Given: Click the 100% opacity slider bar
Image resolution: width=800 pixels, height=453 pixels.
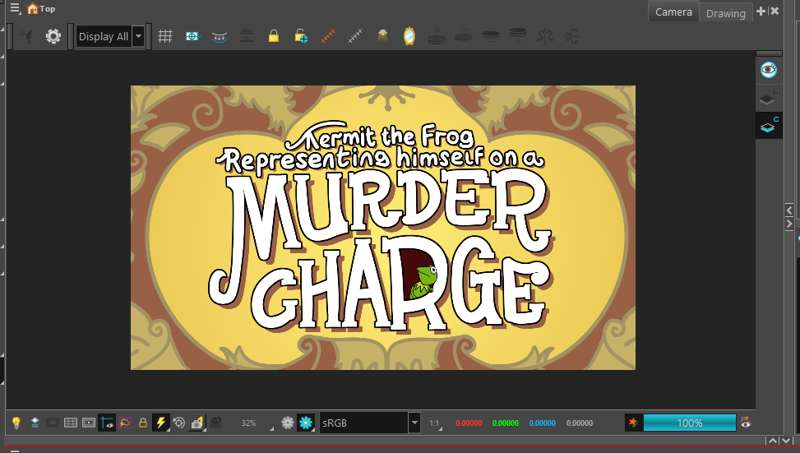Looking at the screenshot, I should tap(689, 423).
